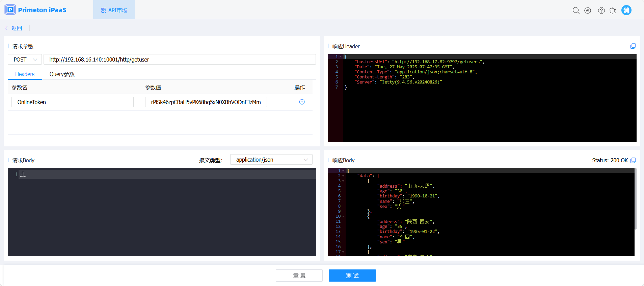Open the AI assistant icon
The image size is (644, 286).
588,10
